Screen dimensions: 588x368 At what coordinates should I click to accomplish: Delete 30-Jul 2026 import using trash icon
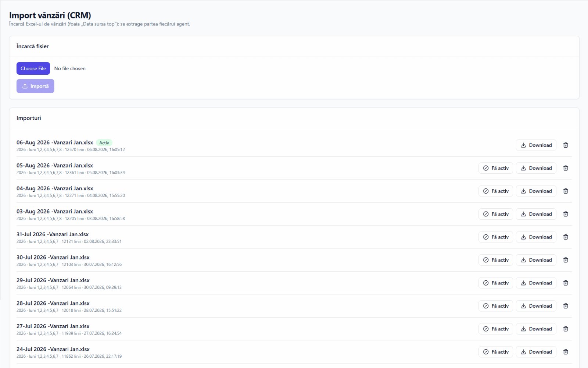point(566,260)
